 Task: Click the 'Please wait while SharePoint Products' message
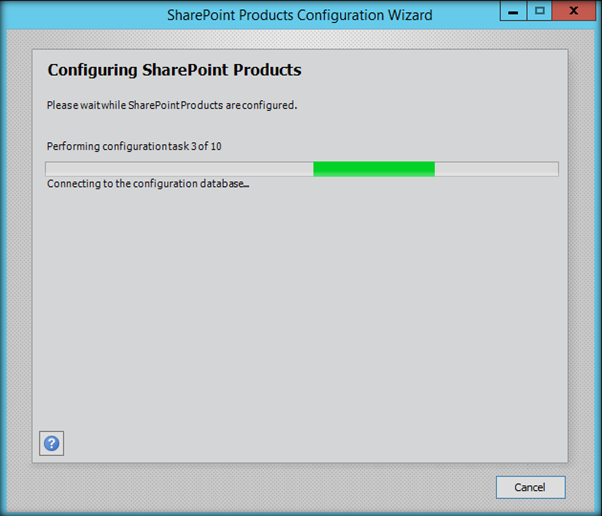pyautogui.click(x=172, y=105)
